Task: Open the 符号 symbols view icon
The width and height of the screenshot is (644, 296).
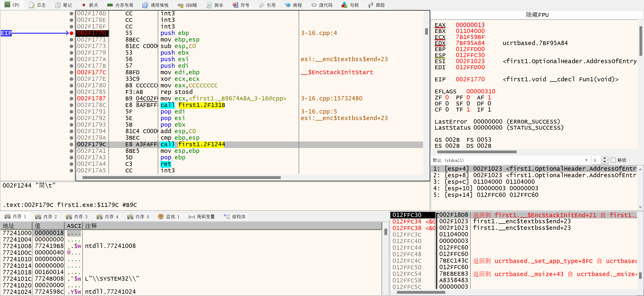Action: point(235,5)
